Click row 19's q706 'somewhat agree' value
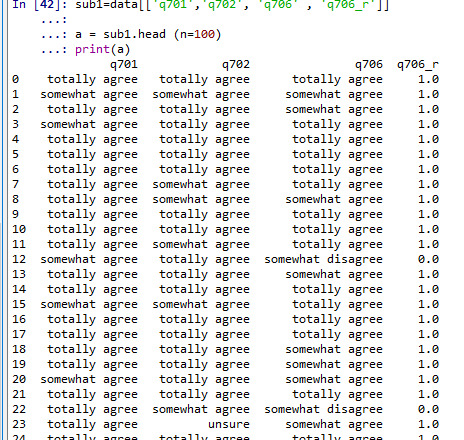Viewport: 464px width, 440px height. (x=334, y=365)
